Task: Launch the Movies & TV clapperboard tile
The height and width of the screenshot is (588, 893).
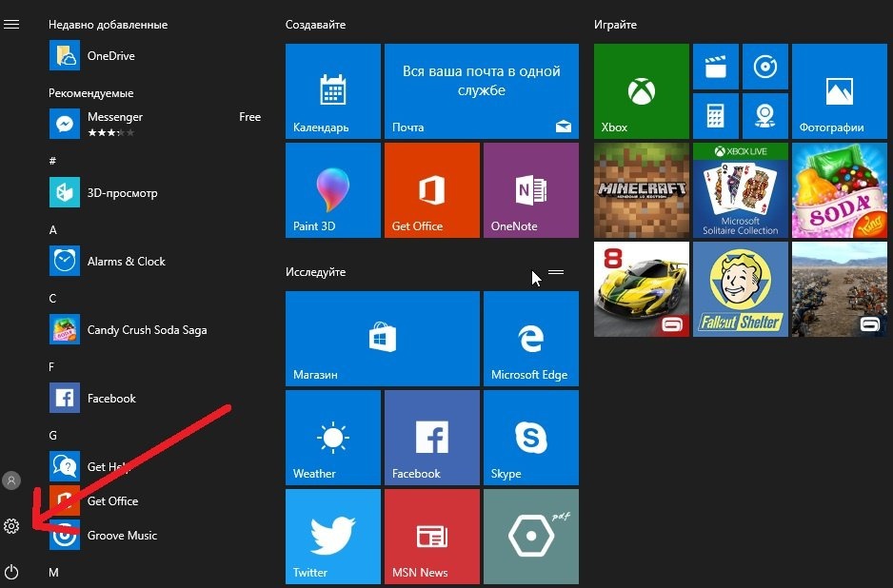Action: (714, 67)
